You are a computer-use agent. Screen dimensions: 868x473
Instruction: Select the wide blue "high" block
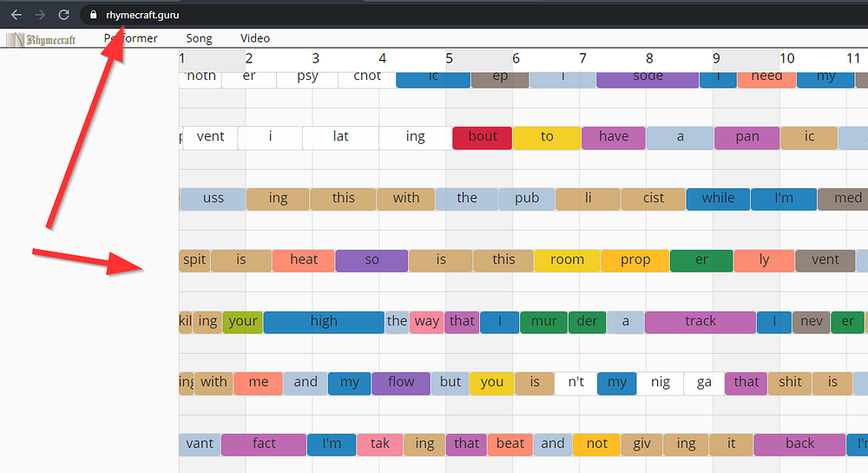324,322
